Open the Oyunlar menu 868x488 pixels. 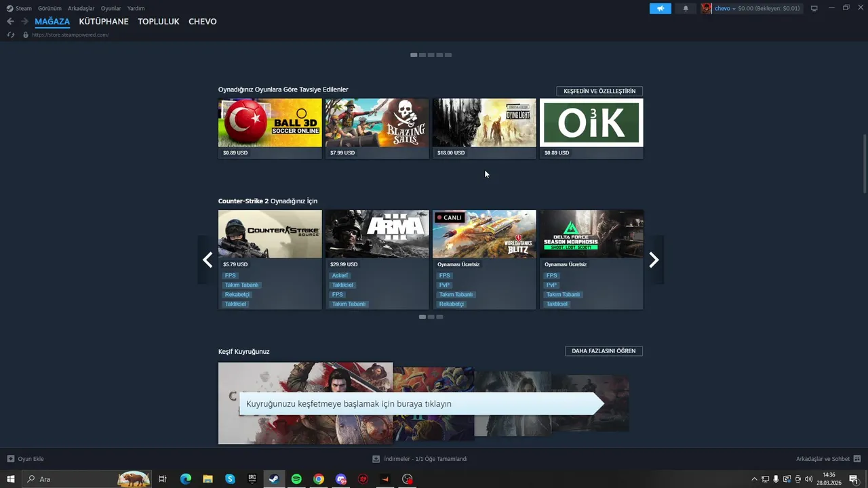click(111, 8)
